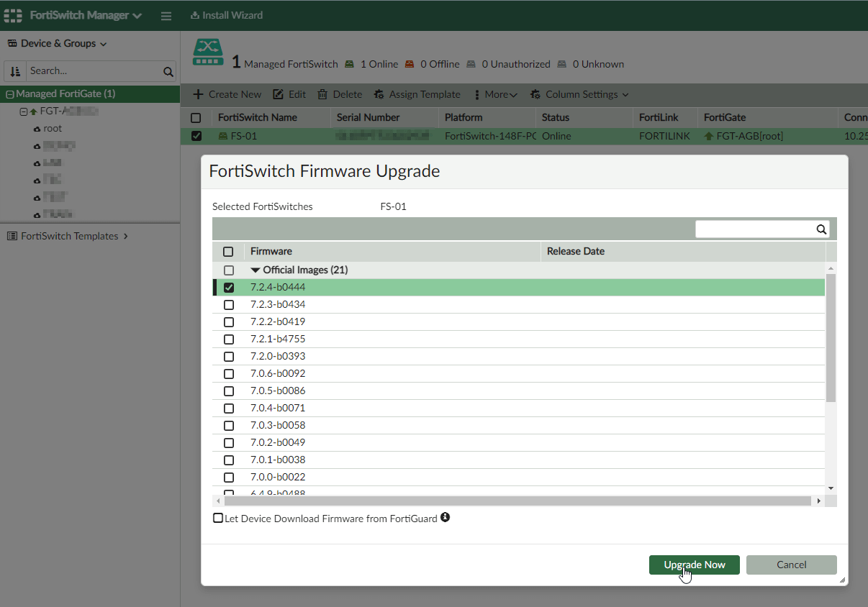Check the Official Images group checkbox
The width and height of the screenshot is (868, 607).
point(229,270)
